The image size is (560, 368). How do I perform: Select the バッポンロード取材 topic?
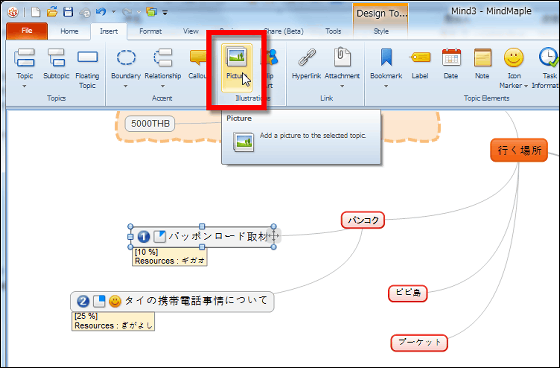(202, 237)
